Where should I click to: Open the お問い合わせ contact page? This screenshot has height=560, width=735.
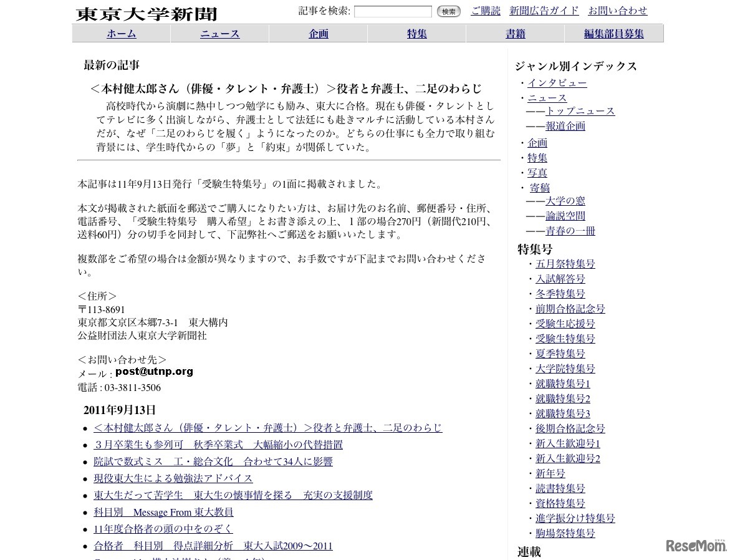coord(617,11)
